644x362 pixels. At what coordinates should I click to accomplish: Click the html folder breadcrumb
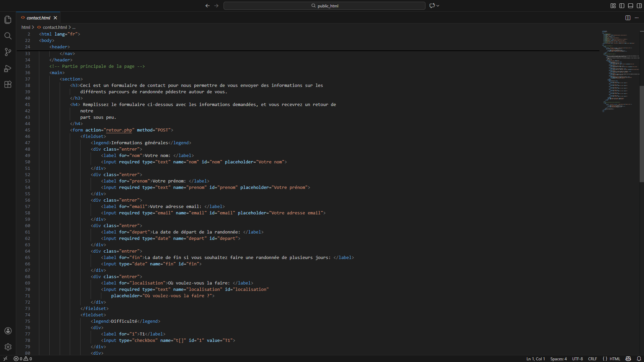(26, 27)
